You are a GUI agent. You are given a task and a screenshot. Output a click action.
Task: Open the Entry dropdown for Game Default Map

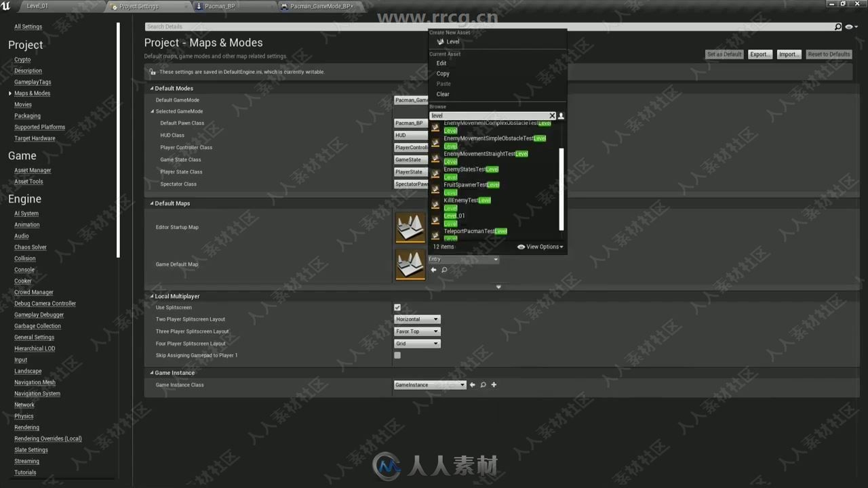(x=463, y=259)
